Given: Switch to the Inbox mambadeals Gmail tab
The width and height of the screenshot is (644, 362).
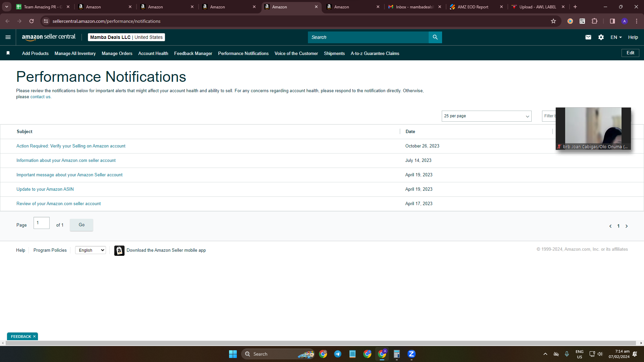Looking at the screenshot, I should (415, 7).
